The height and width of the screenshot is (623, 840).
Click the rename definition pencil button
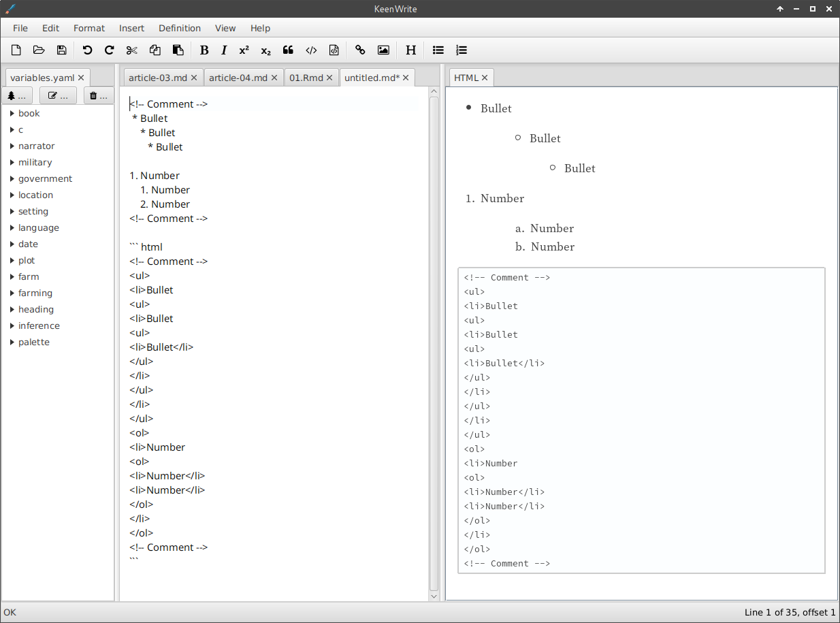coord(58,96)
